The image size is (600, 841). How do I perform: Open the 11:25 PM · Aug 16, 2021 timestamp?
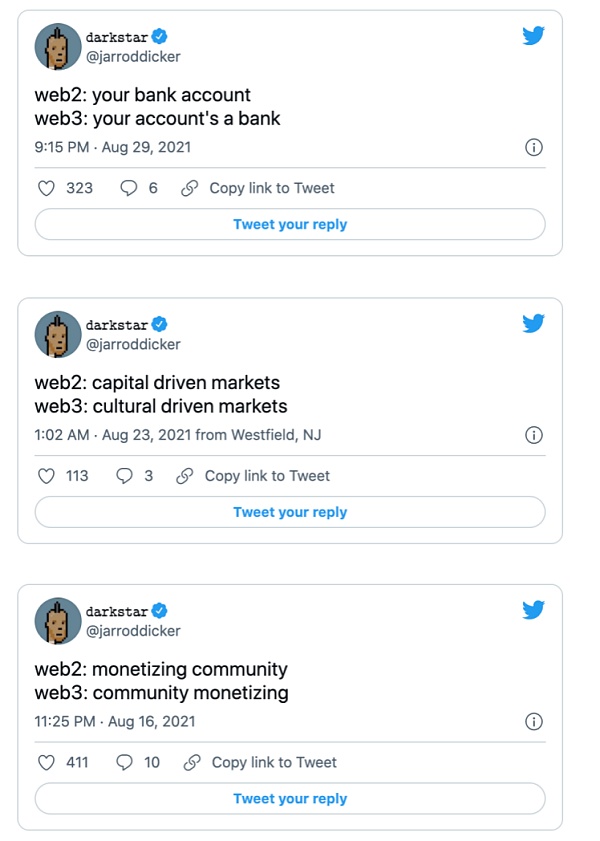pos(115,721)
